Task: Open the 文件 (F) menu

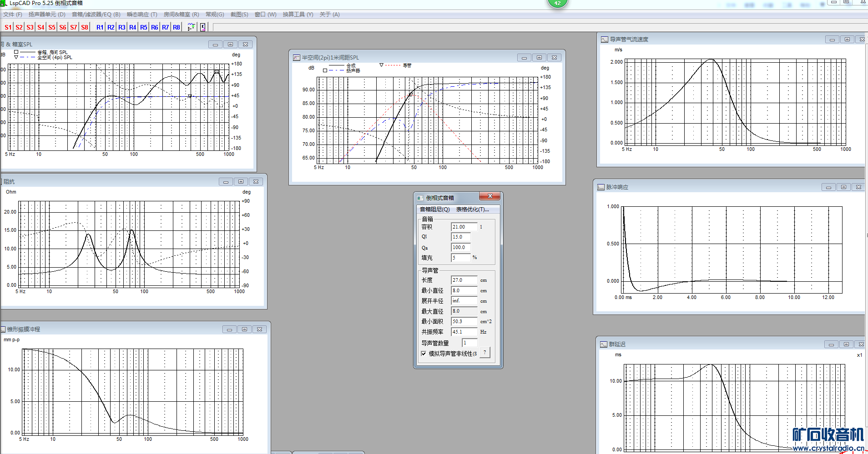Action: tap(13, 15)
